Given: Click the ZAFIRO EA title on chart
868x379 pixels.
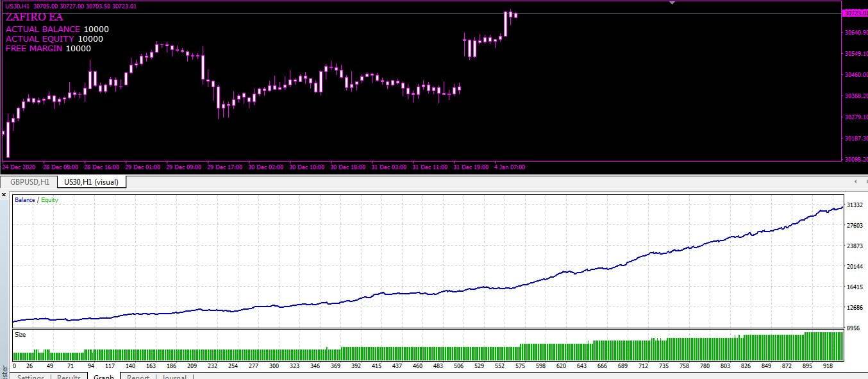Looking at the screenshot, I should (x=34, y=18).
